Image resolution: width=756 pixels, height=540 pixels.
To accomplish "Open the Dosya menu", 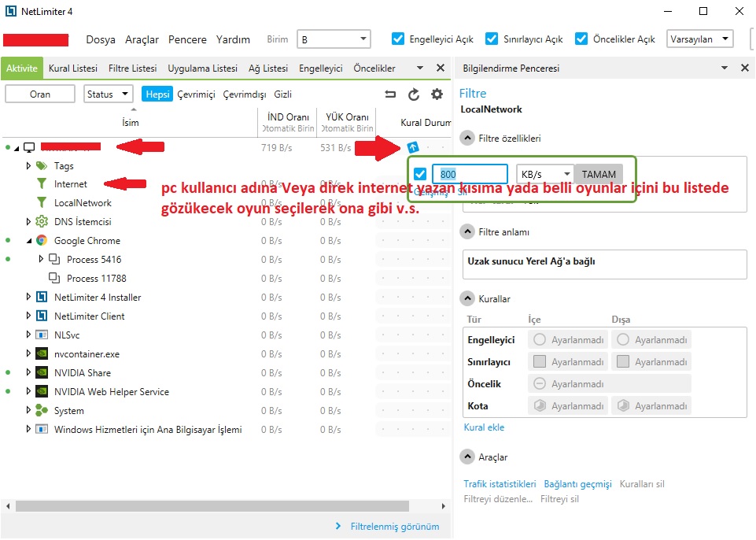I will click(x=100, y=39).
